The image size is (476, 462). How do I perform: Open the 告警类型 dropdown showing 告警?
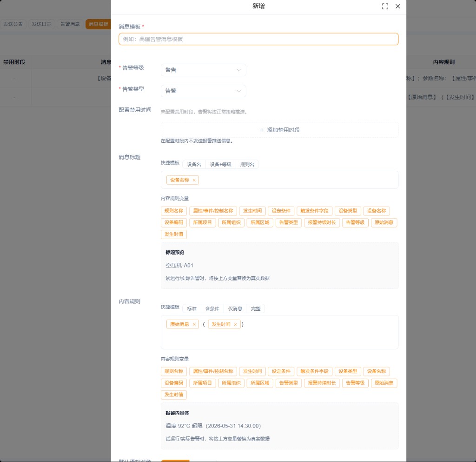point(204,91)
